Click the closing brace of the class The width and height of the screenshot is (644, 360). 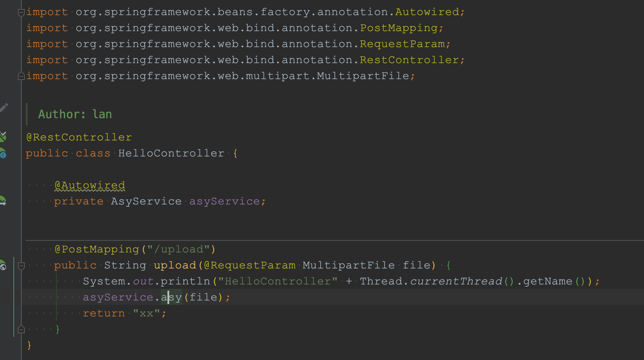(29, 345)
